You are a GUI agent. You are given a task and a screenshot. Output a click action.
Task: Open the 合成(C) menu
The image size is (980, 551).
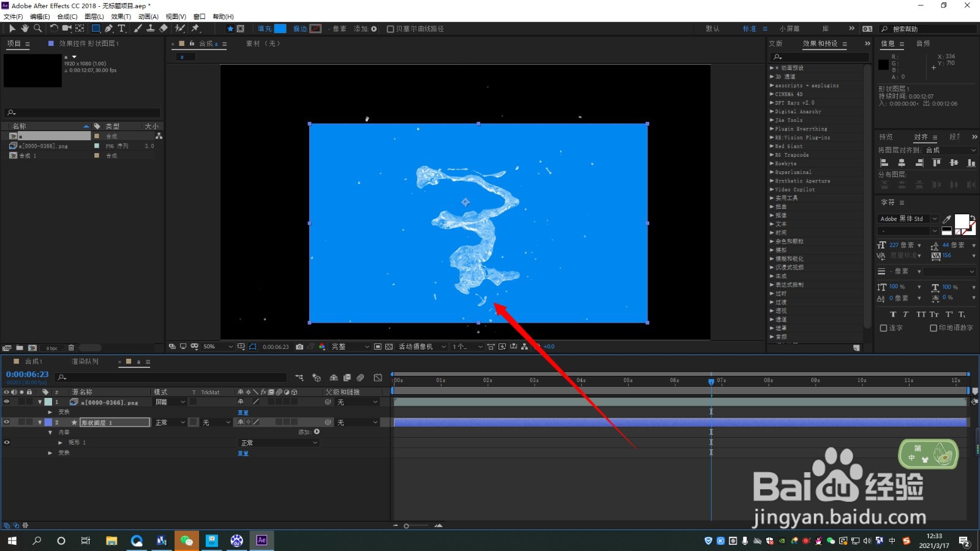point(67,17)
